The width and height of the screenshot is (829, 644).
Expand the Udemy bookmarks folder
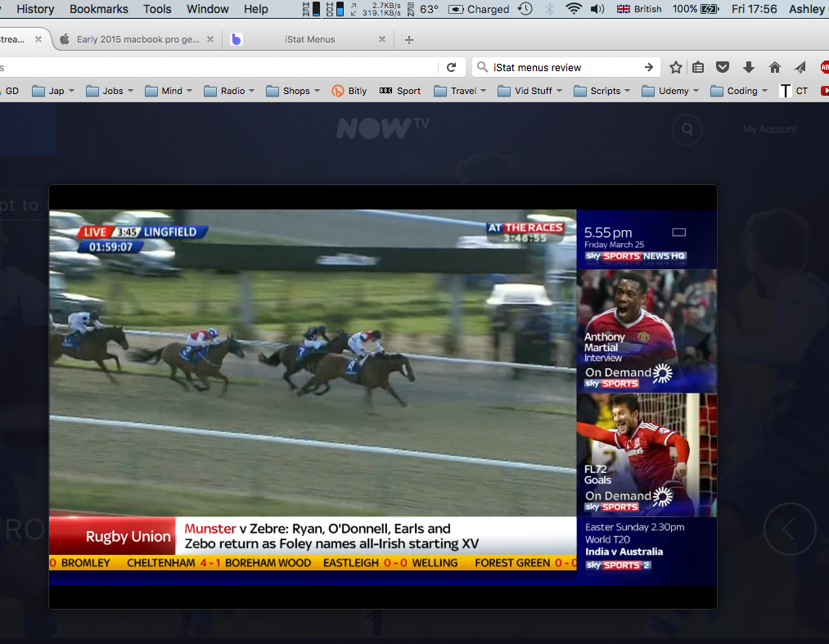(x=670, y=91)
